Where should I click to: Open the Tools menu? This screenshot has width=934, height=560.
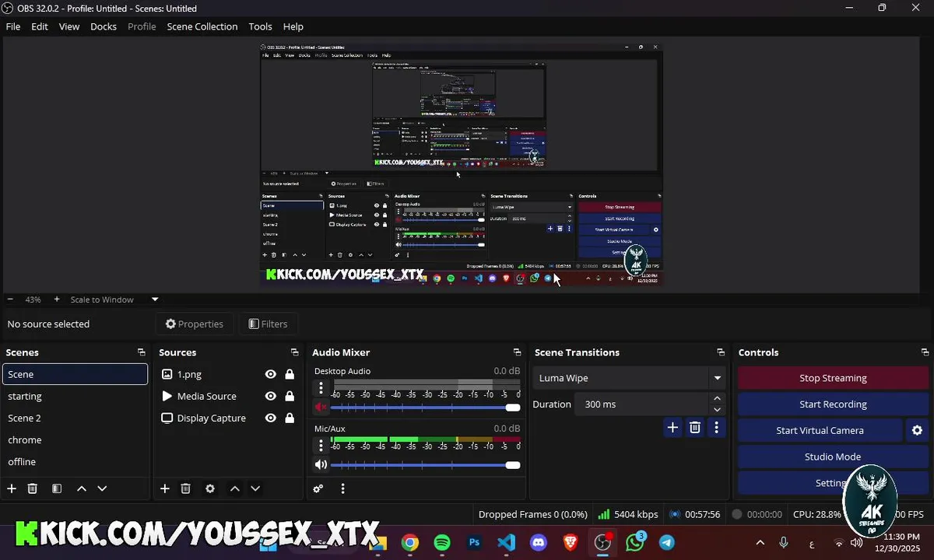(261, 26)
